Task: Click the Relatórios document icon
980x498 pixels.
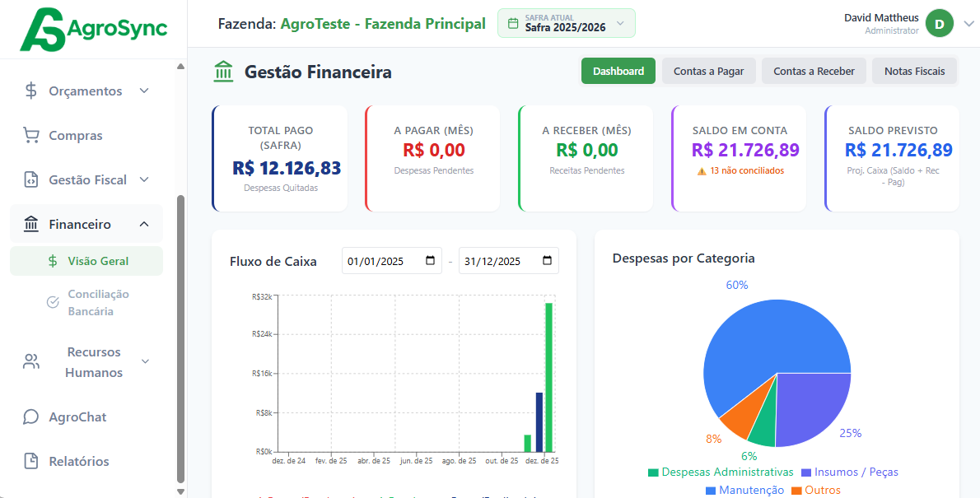Action: [x=32, y=461]
